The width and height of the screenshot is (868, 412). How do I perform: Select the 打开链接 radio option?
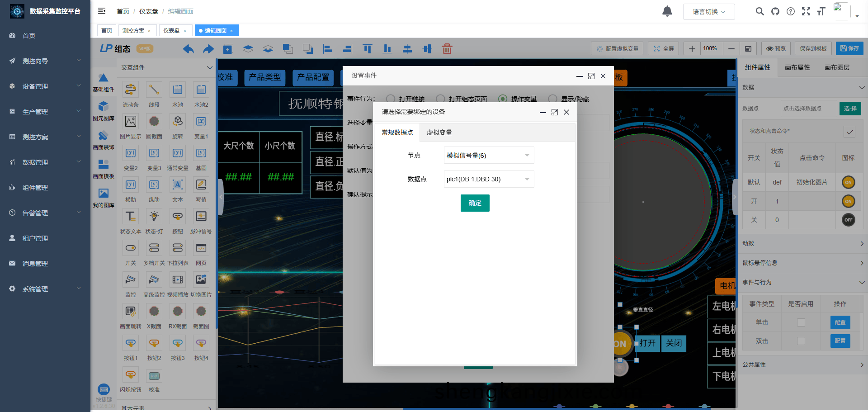coord(391,99)
